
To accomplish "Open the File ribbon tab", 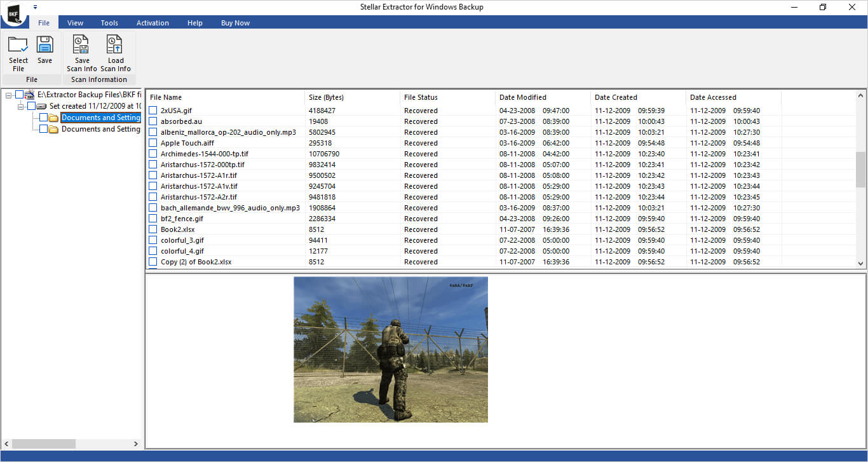I will pyautogui.click(x=44, y=23).
